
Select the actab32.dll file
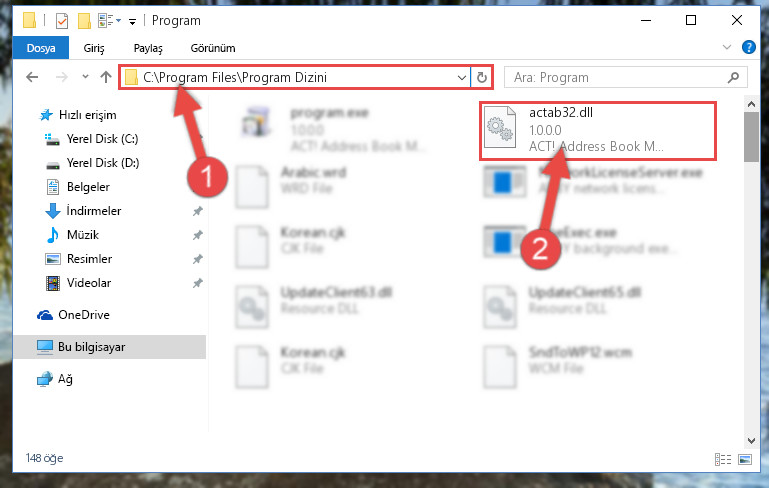coord(597,130)
